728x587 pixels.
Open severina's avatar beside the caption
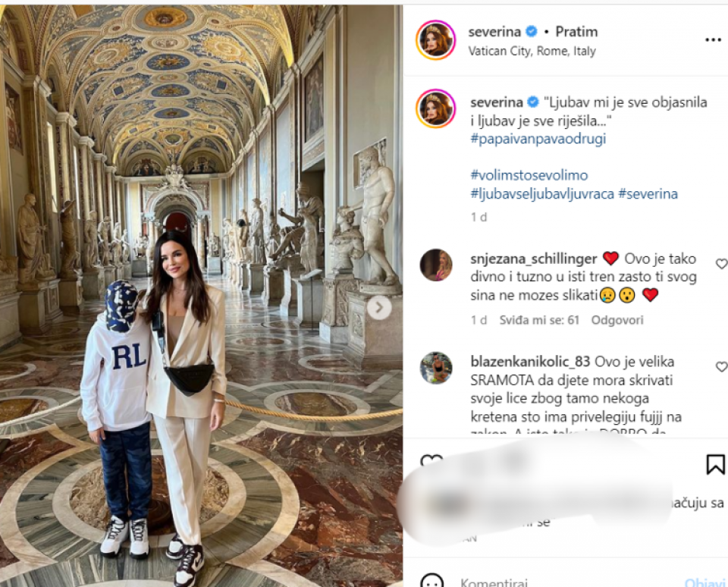[435, 108]
